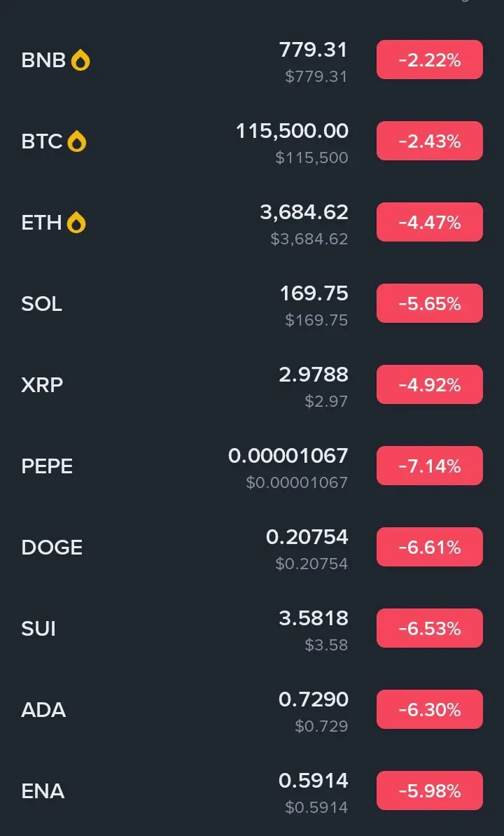
Task: Click the SUI -6.53% change button
Action: [429, 628]
